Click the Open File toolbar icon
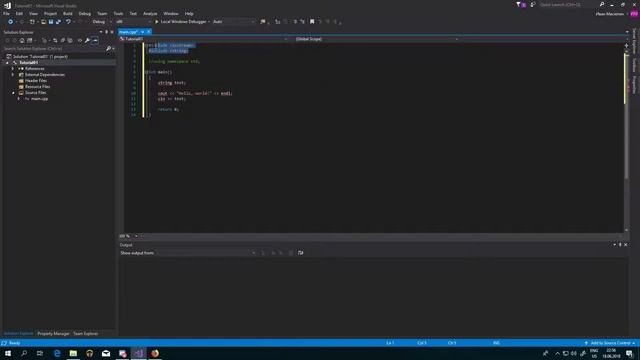 tap(43, 22)
